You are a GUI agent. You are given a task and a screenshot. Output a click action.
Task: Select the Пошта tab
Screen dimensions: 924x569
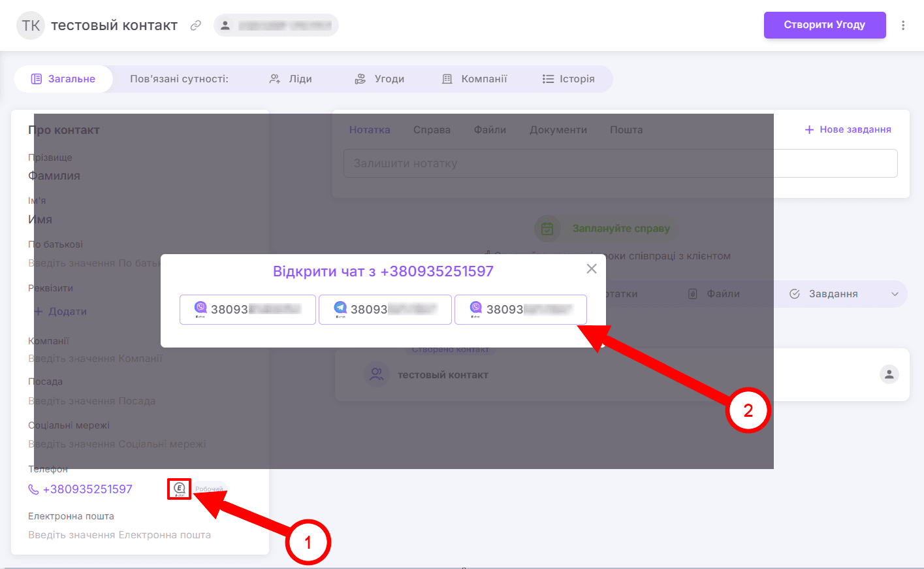(x=626, y=130)
